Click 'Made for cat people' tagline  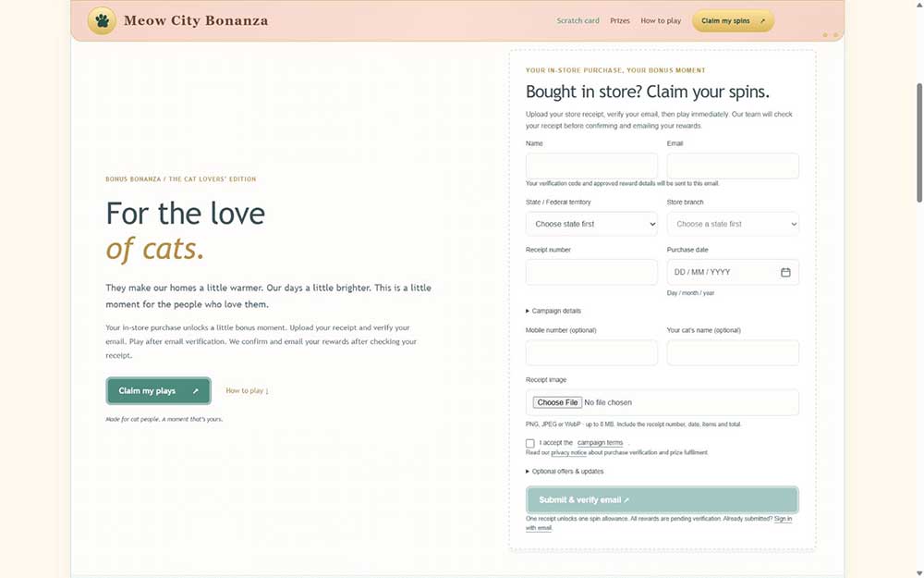point(164,419)
